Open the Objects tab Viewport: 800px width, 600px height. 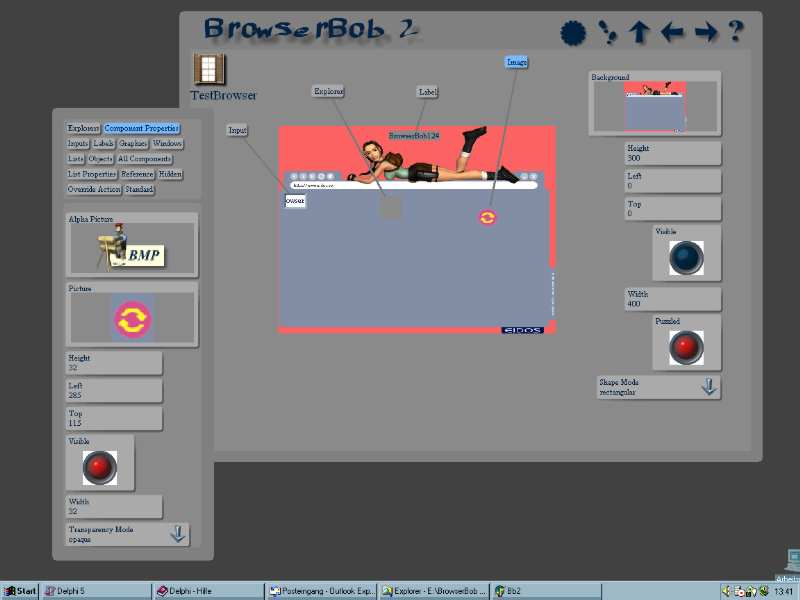(x=100, y=159)
